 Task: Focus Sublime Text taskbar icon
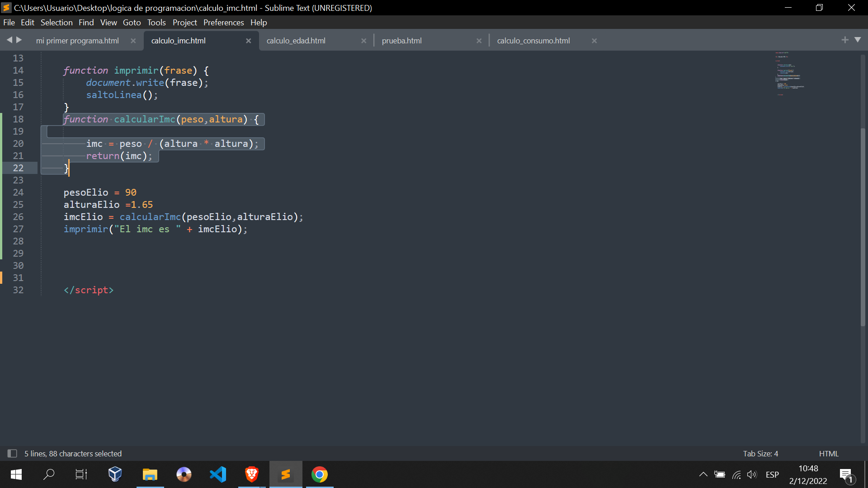tap(286, 474)
